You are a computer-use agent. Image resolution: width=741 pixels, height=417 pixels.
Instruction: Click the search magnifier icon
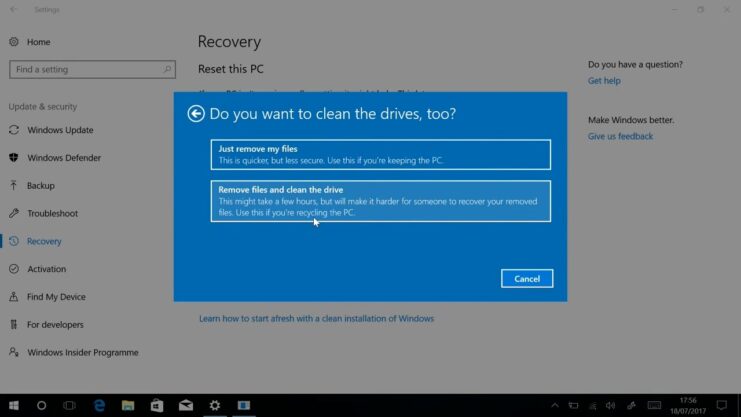tap(167, 70)
